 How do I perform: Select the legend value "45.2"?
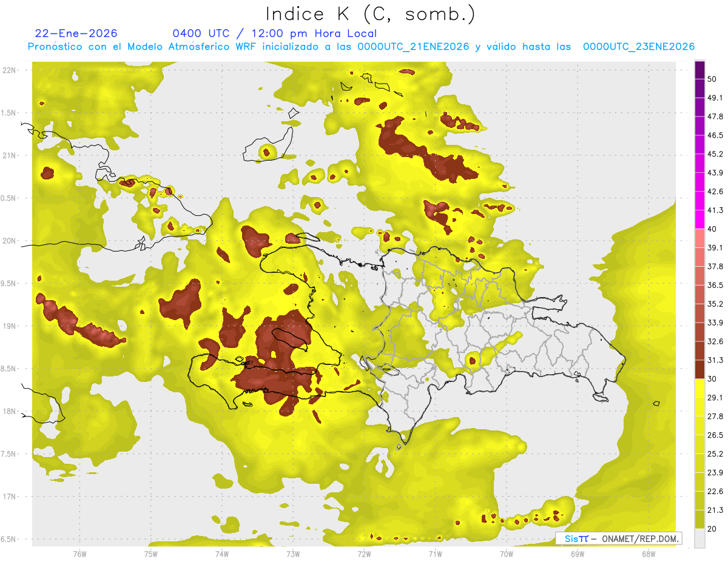pos(715,154)
